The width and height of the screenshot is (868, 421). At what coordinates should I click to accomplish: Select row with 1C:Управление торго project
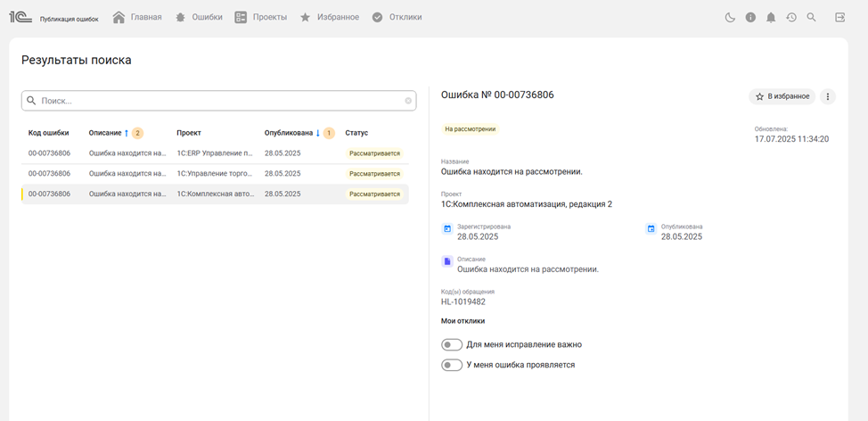[x=215, y=173]
